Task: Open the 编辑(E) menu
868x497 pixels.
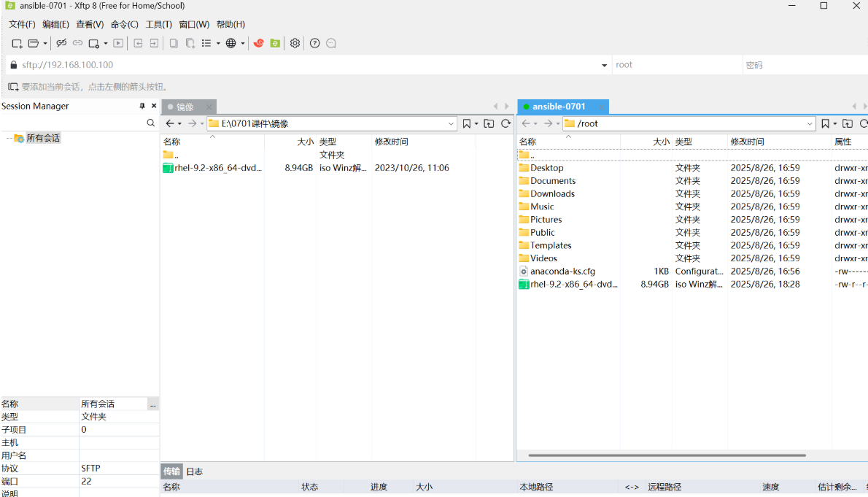Action: pyautogui.click(x=56, y=24)
